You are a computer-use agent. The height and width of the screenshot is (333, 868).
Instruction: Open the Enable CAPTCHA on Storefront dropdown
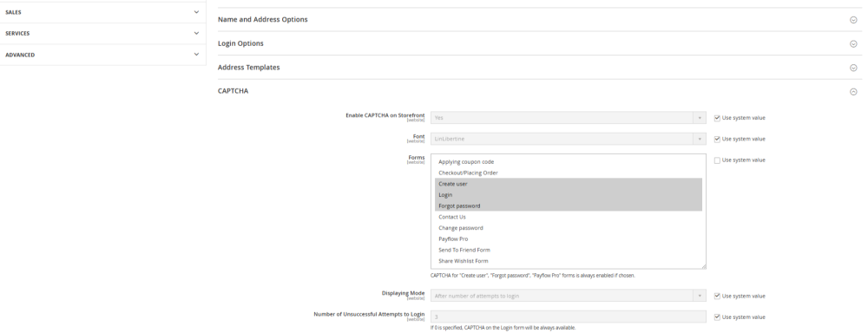[x=568, y=118]
